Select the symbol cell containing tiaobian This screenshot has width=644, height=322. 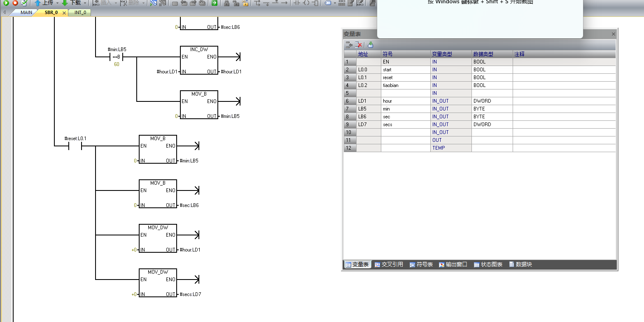405,85
